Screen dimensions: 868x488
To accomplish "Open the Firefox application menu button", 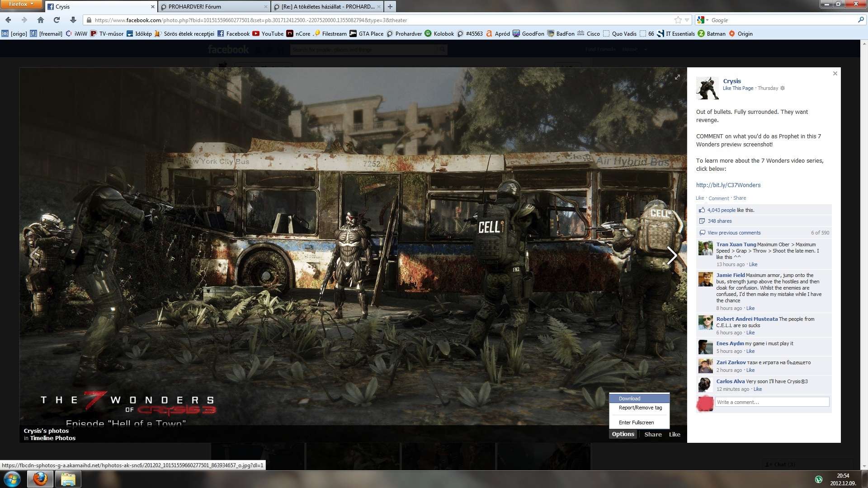I will click(21, 4).
